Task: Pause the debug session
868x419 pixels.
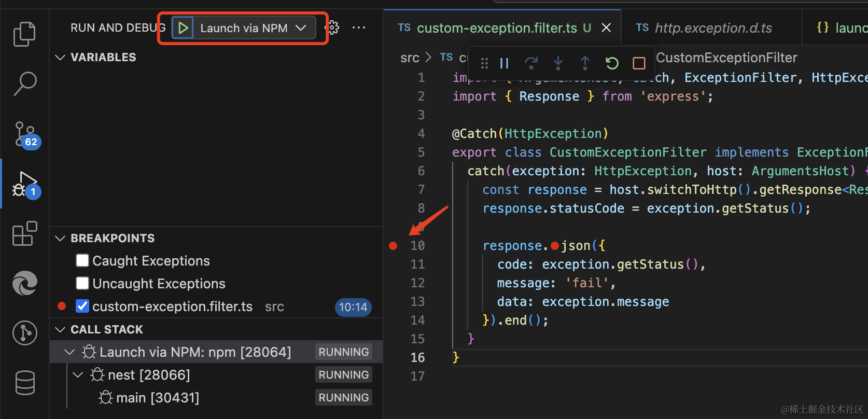Action: coord(504,63)
